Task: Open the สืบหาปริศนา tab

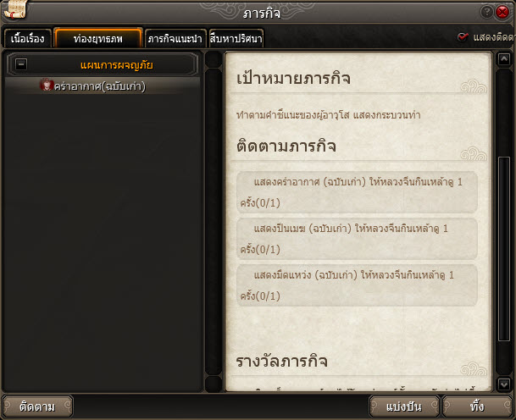Action: click(x=236, y=39)
